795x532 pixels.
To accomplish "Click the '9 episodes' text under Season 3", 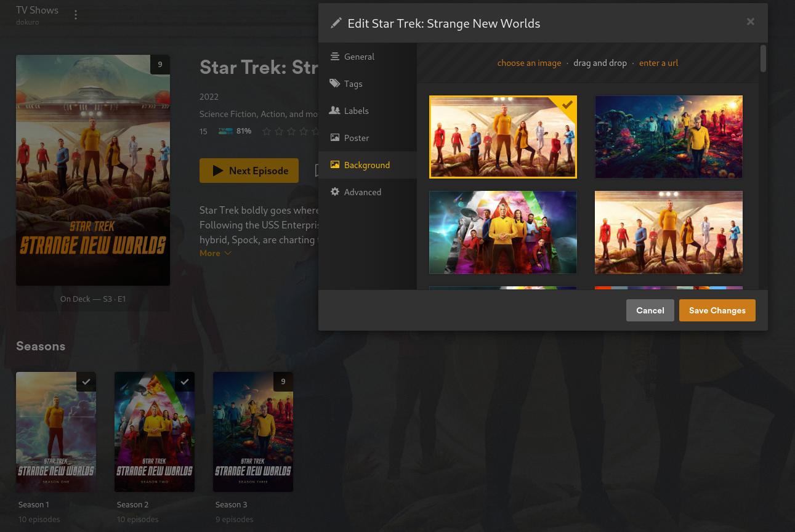I will coord(234,519).
